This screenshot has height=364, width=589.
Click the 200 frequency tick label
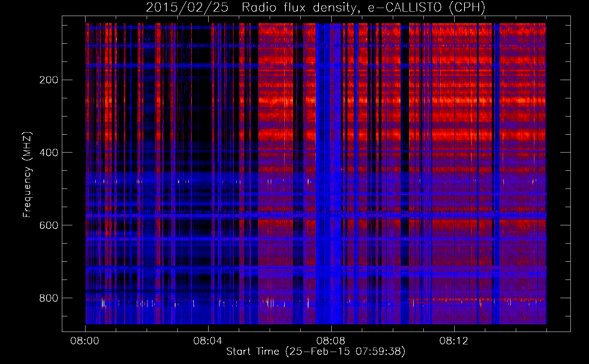coord(49,80)
